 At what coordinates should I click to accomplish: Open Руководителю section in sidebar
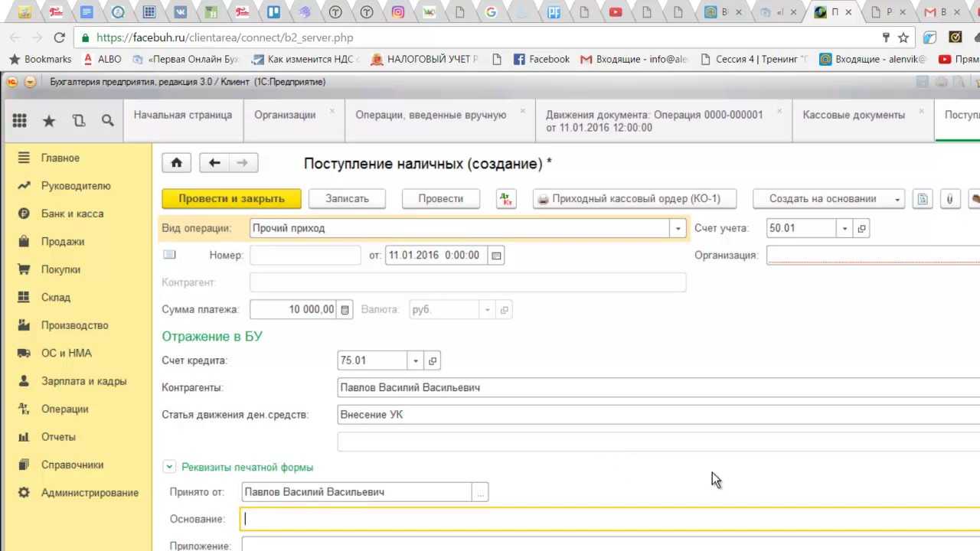point(76,186)
